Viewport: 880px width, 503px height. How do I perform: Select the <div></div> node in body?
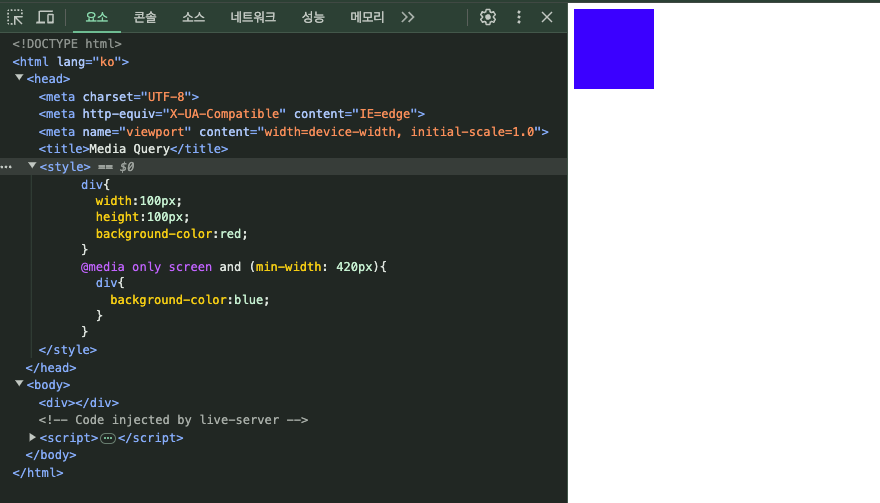(79, 403)
